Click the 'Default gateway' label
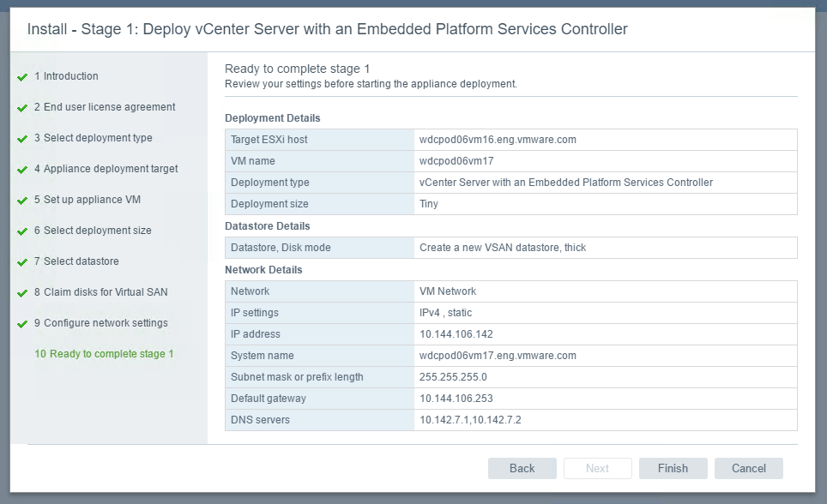The image size is (827, 504). 269,399
